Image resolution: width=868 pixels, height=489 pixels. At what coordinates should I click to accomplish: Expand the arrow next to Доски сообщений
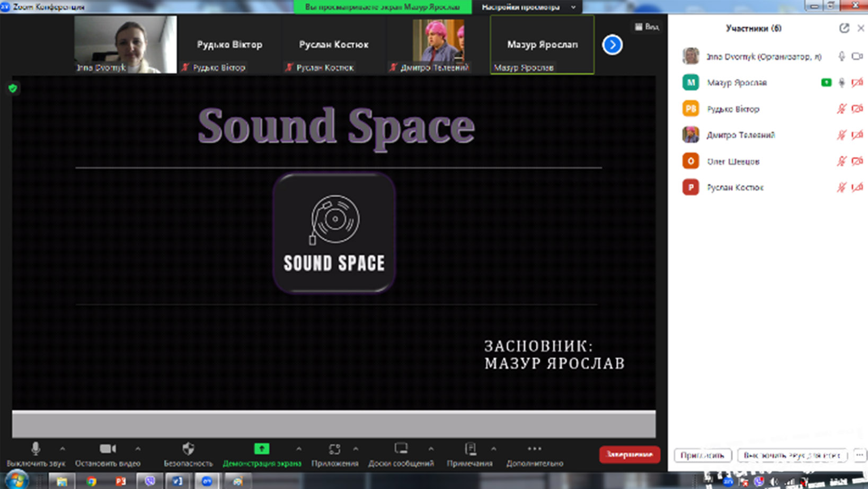click(x=431, y=449)
